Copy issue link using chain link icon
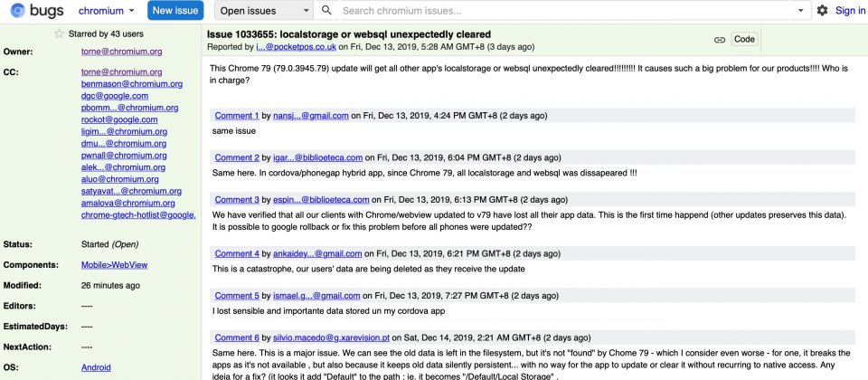 pyautogui.click(x=719, y=40)
